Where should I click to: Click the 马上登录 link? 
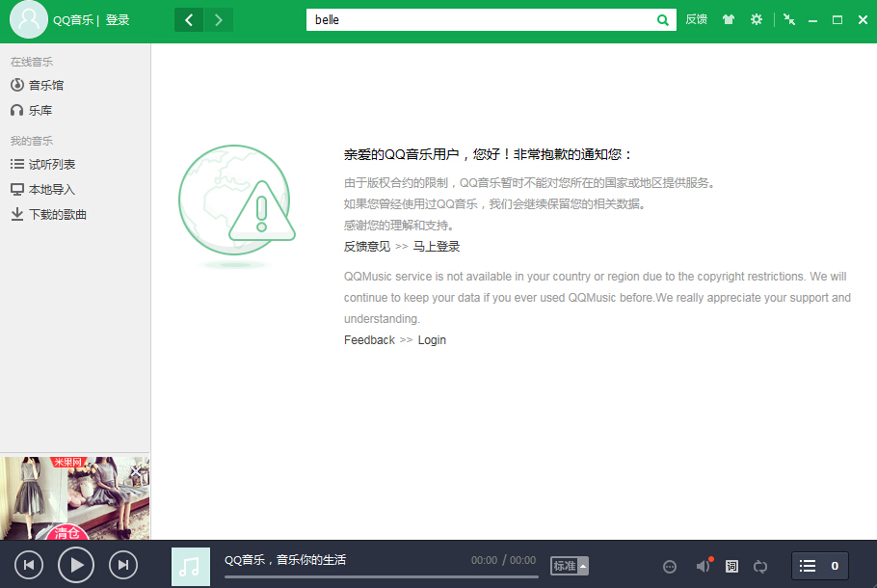[x=437, y=246]
